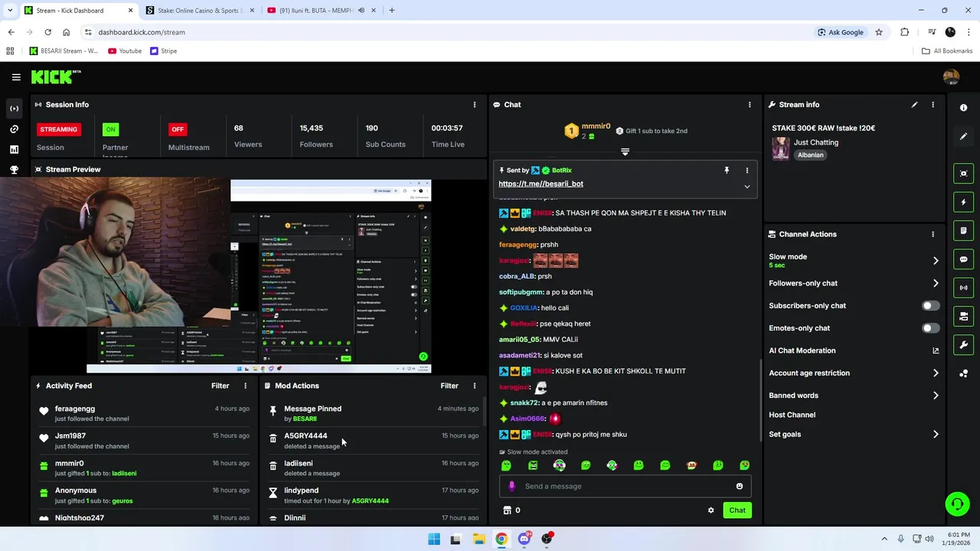Open the Stripe bookmark
Screen dimensions: 980x551
pos(164,51)
